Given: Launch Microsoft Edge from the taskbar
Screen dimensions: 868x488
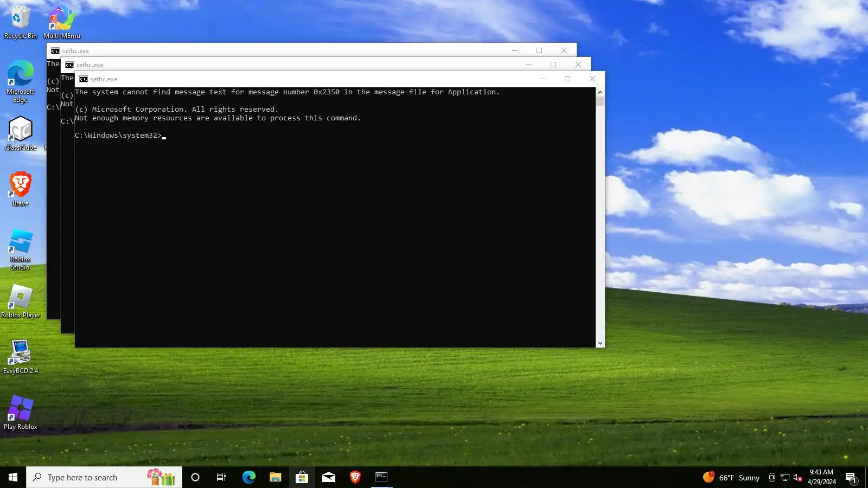Looking at the screenshot, I should coord(248,477).
